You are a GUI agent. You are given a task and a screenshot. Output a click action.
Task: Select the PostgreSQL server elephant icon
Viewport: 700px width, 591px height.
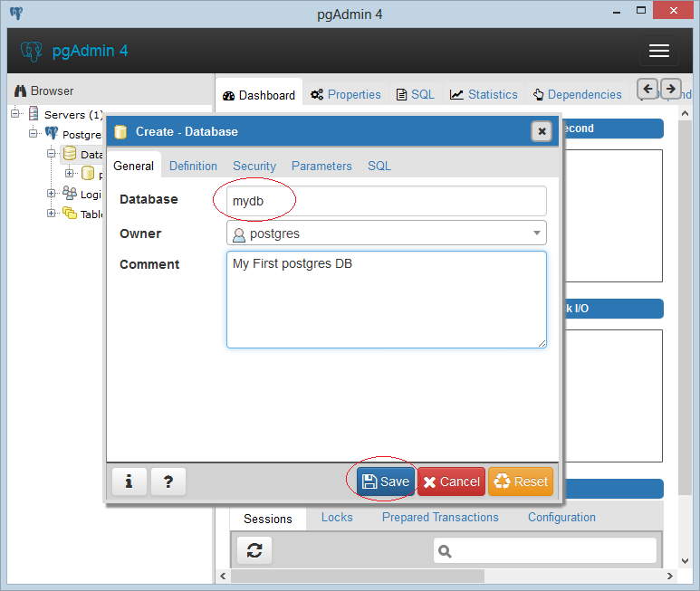[52, 133]
